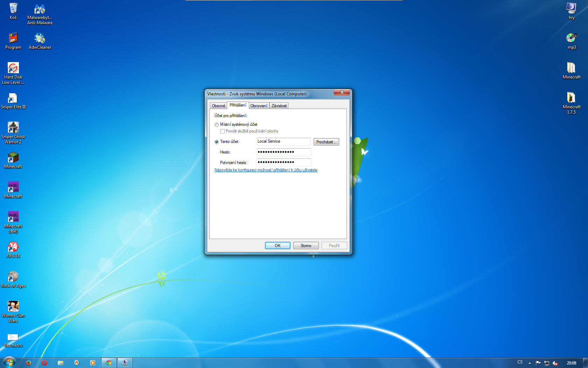Toggle Povolit službě používání plochy checkbox
The width and height of the screenshot is (588, 368).
pyautogui.click(x=222, y=131)
